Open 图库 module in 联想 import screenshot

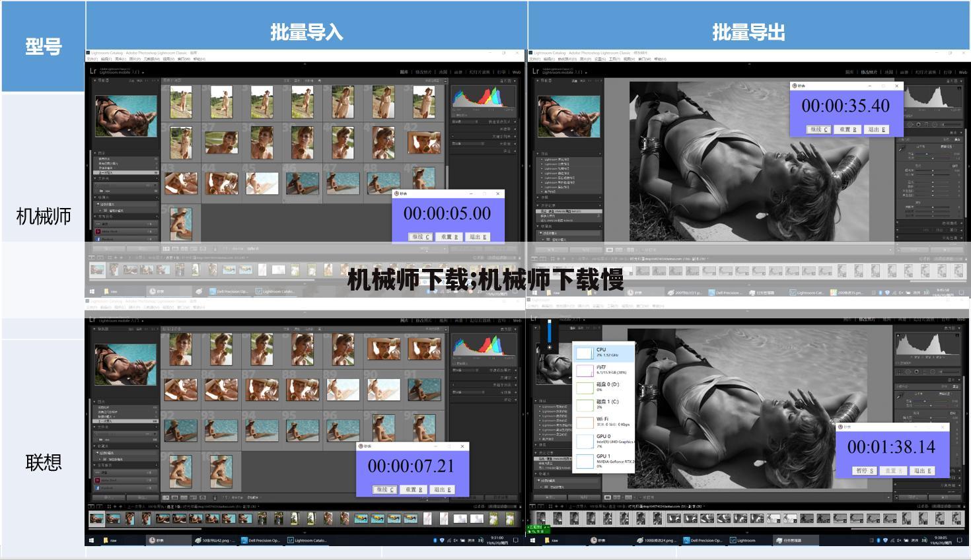405,320
